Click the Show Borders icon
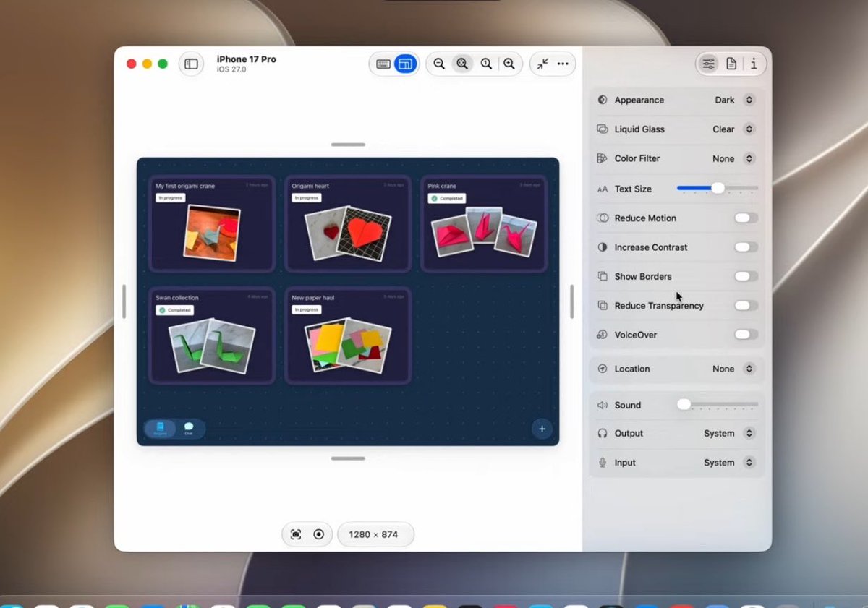This screenshot has height=608, width=868. 603,276
